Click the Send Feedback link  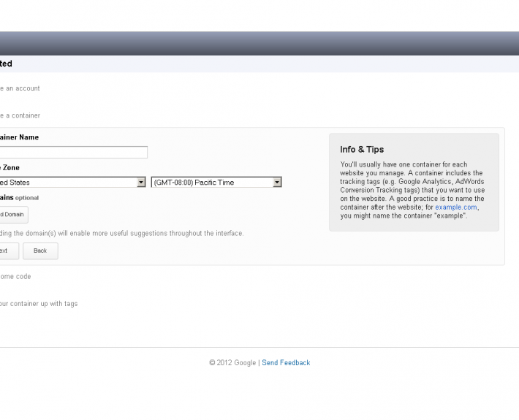coord(286,363)
